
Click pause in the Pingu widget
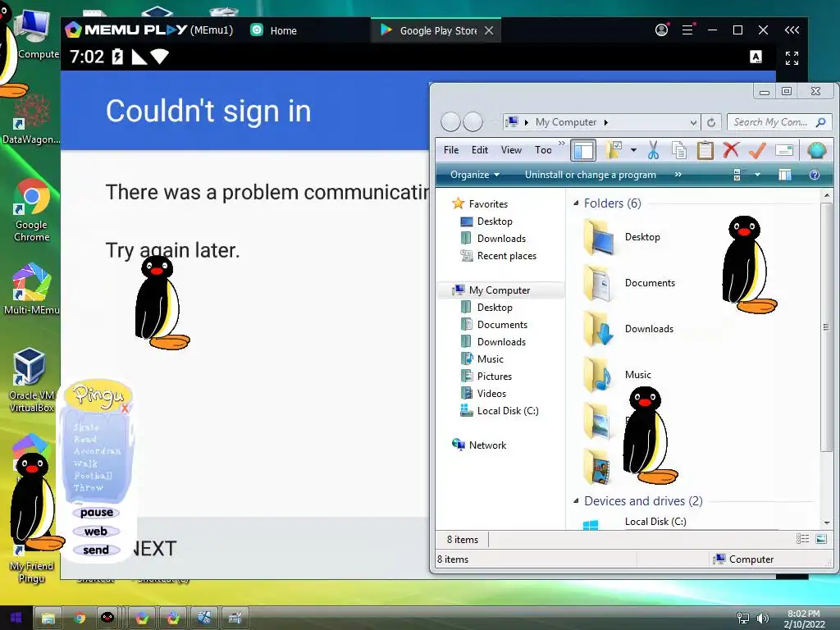tap(97, 513)
